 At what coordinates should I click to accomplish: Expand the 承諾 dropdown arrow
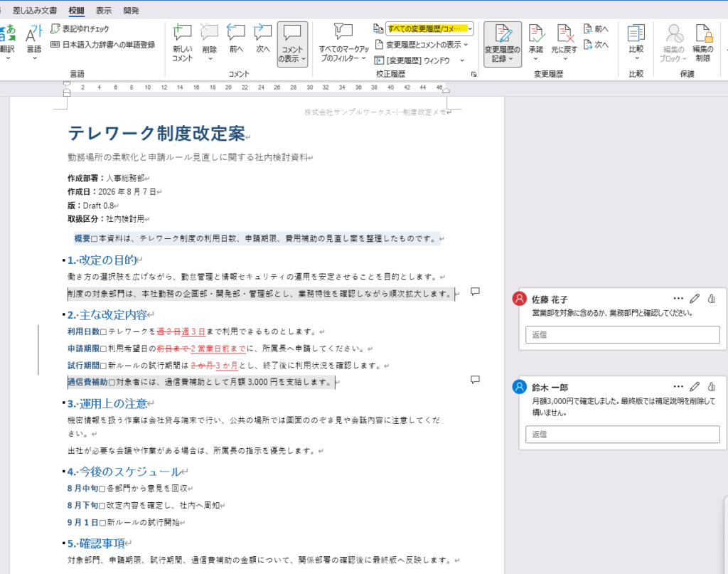click(x=535, y=59)
